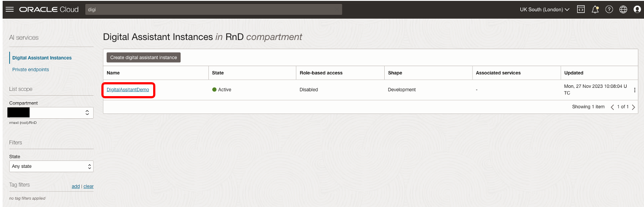Screen dimensions: 644x207
Task: Click Create digital assistant instance button
Action: pos(144,57)
